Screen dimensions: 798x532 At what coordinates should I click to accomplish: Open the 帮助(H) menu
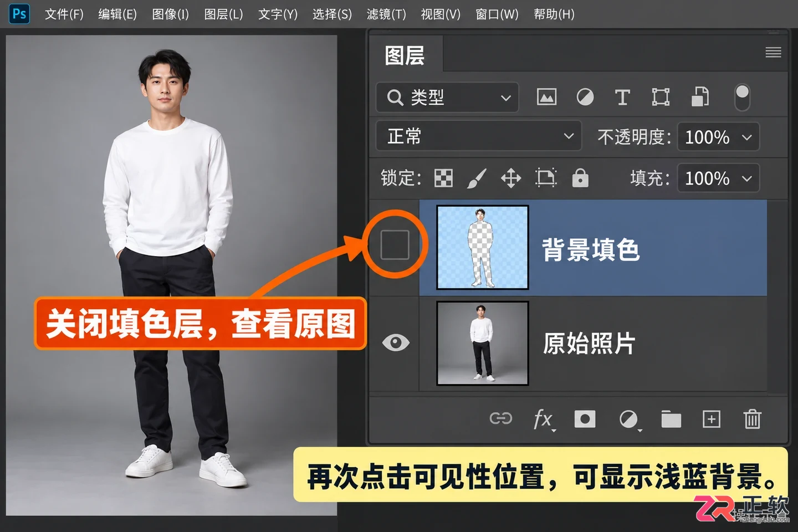[554, 14]
